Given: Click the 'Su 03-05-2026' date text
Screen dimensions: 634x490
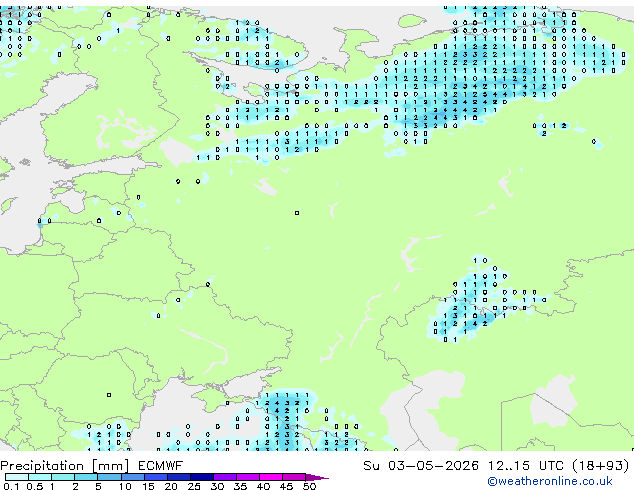Looking at the screenshot, I should [x=421, y=466].
